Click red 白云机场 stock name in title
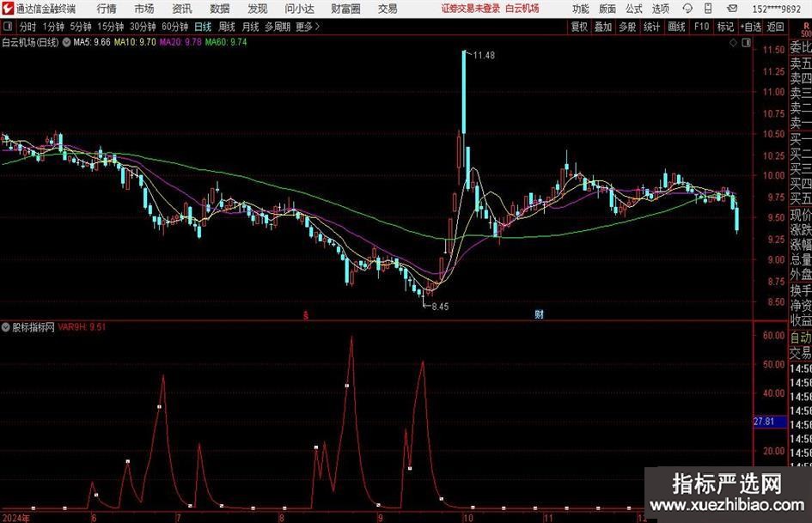Viewport: 812px width, 523px height. coord(522,9)
